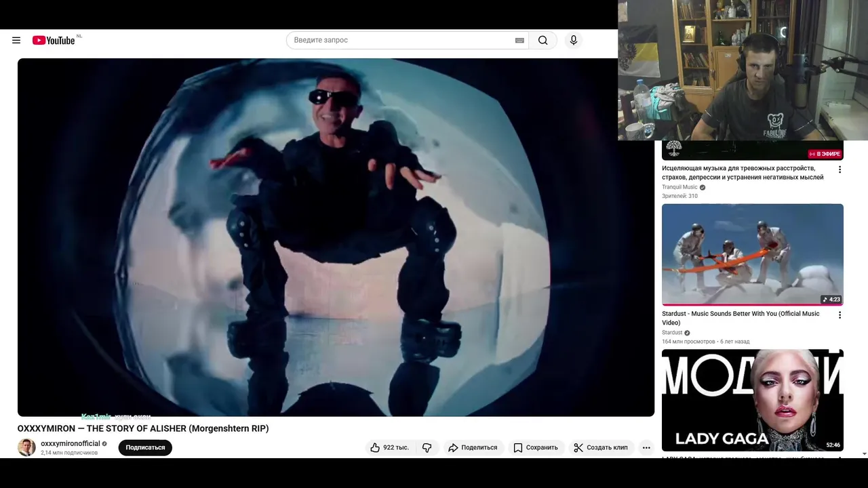The height and width of the screenshot is (488, 868).
Task: Click the main video player area
Action: tap(336, 237)
